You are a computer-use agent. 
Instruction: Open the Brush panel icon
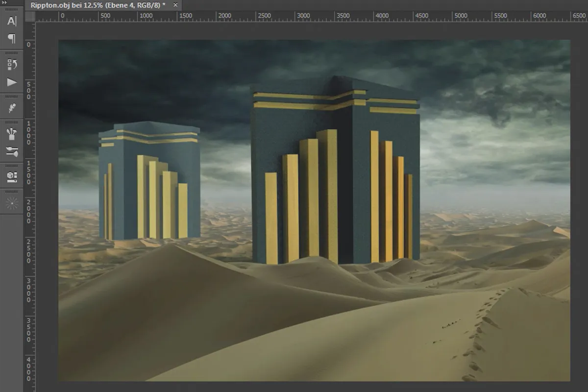pyautogui.click(x=12, y=133)
